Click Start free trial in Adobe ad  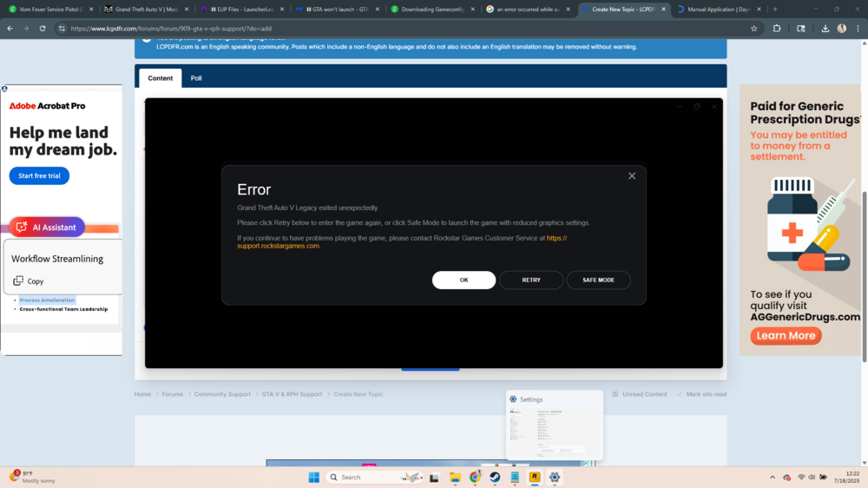(x=39, y=175)
